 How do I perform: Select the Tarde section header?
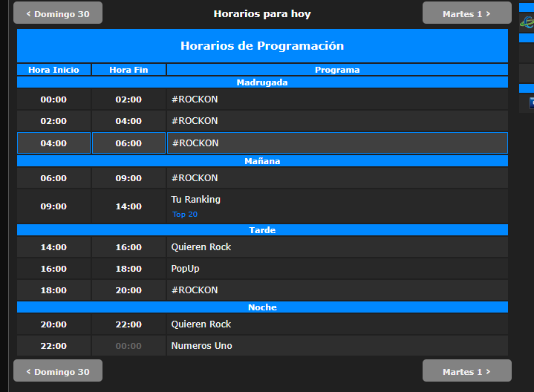pyautogui.click(x=262, y=230)
